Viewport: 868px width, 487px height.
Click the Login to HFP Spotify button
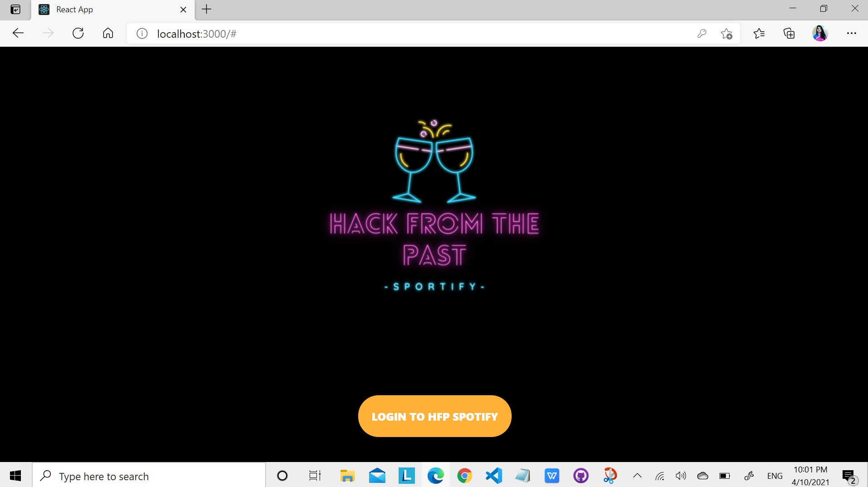(434, 416)
